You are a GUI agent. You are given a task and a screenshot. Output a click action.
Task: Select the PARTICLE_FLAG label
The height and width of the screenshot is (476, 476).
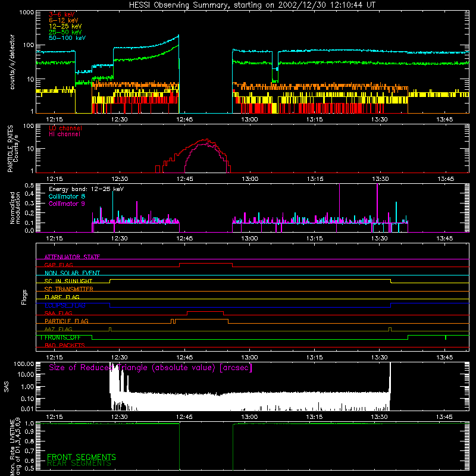click(67, 321)
